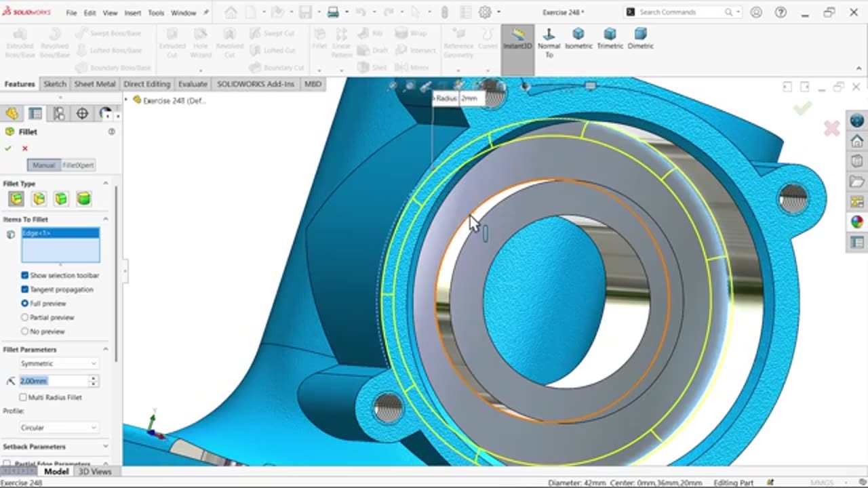This screenshot has height=488, width=868.
Task: Open the FeatureManager Design Tree tab
Action: click(x=12, y=113)
